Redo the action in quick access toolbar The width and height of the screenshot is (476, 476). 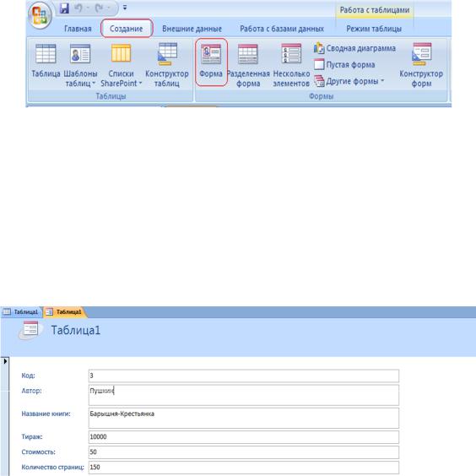tap(100, 8)
